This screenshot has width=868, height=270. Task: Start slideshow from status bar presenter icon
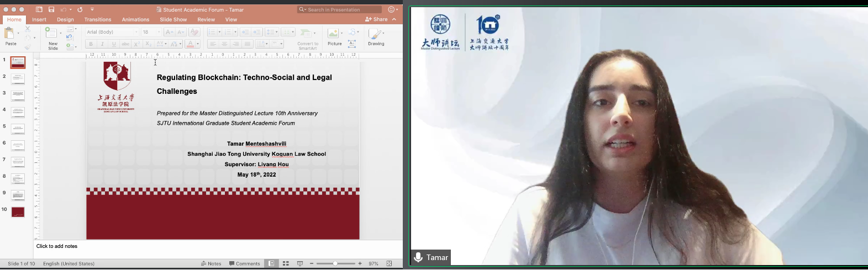[300, 264]
